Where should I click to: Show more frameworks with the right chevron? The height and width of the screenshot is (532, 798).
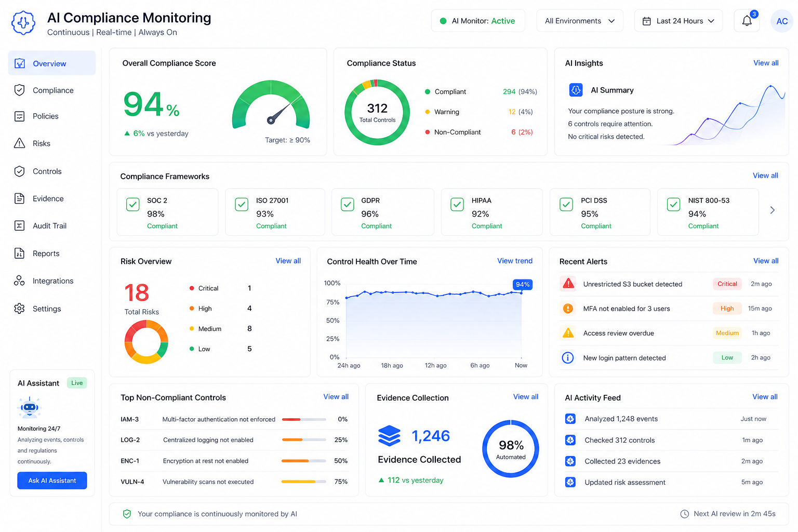coord(773,210)
